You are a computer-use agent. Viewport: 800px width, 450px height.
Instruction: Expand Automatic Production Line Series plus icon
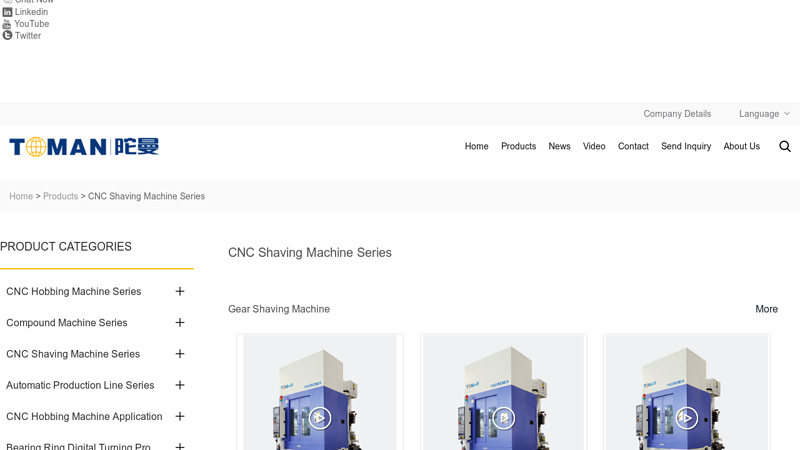pos(180,385)
